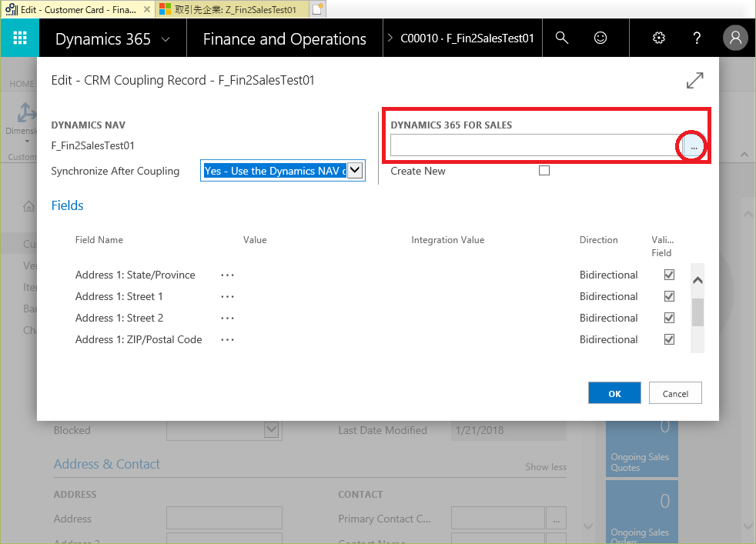Image resolution: width=756 pixels, height=544 pixels.
Task: Click the Fields list scroll up arrow
Action: coord(697,280)
